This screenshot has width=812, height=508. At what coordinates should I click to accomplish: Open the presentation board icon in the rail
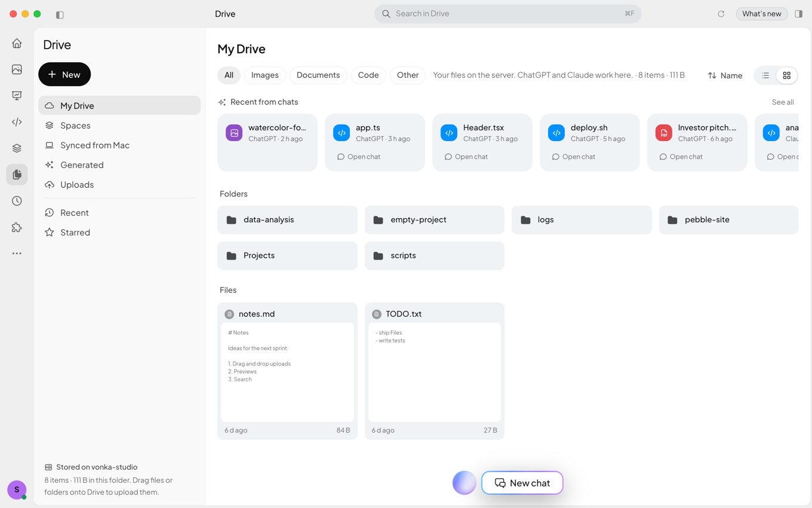pyautogui.click(x=17, y=96)
